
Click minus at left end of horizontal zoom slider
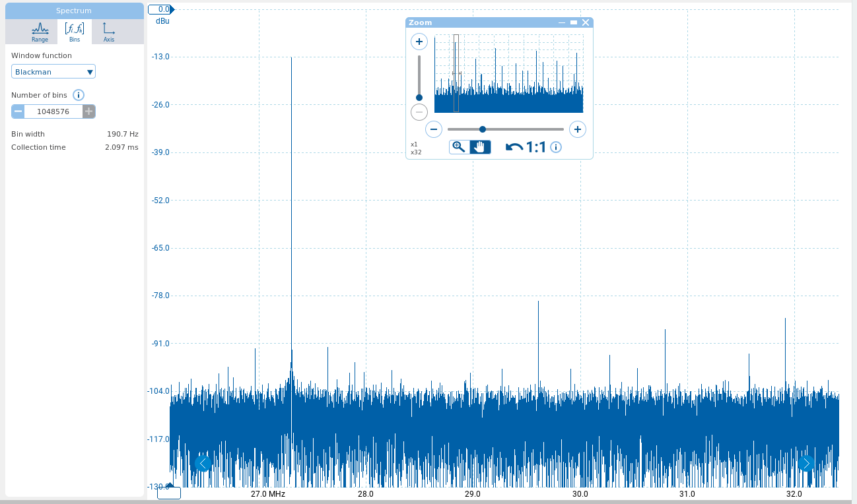(x=434, y=129)
